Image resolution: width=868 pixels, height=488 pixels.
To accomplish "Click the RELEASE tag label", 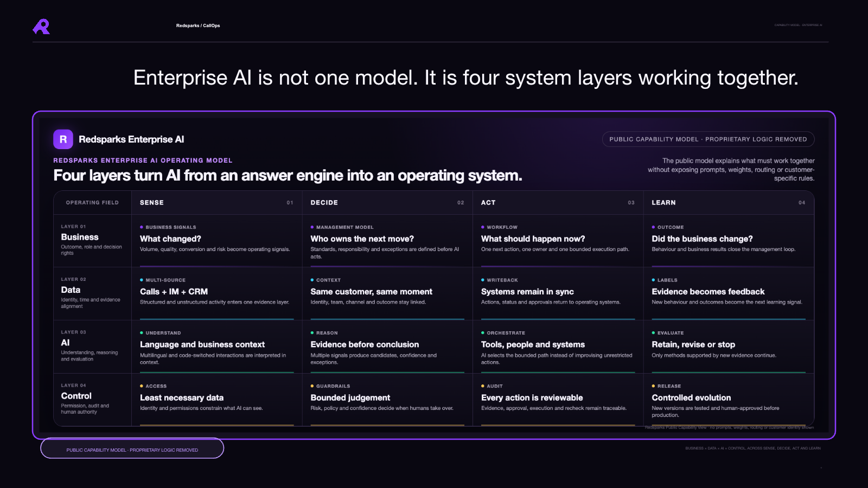I will [669, 386].
